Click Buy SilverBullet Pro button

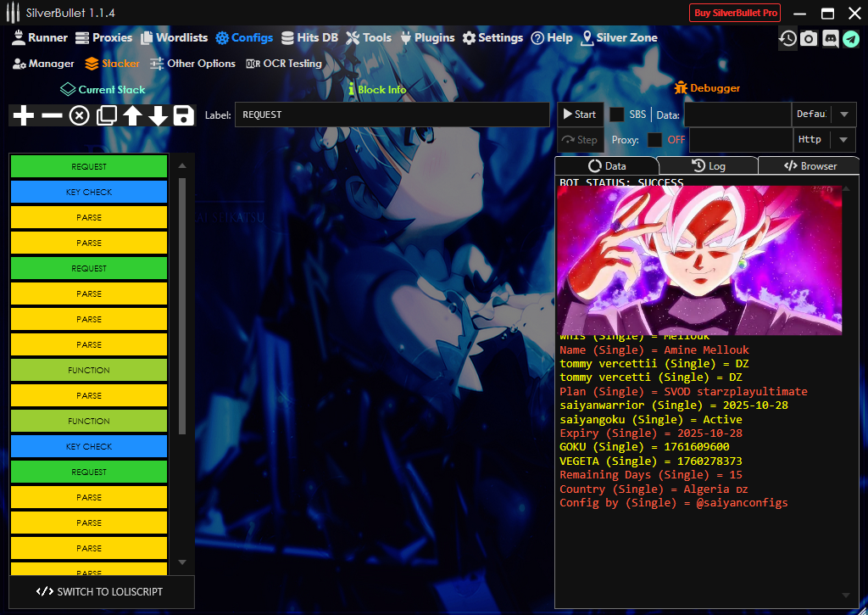coord(735,13)
